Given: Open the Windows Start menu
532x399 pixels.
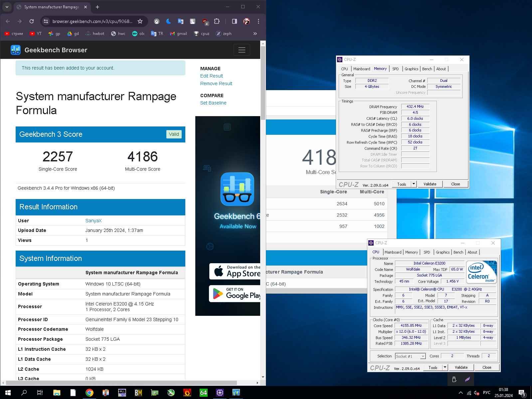Looking at the screenshot, I should click(x=8, y=393).
